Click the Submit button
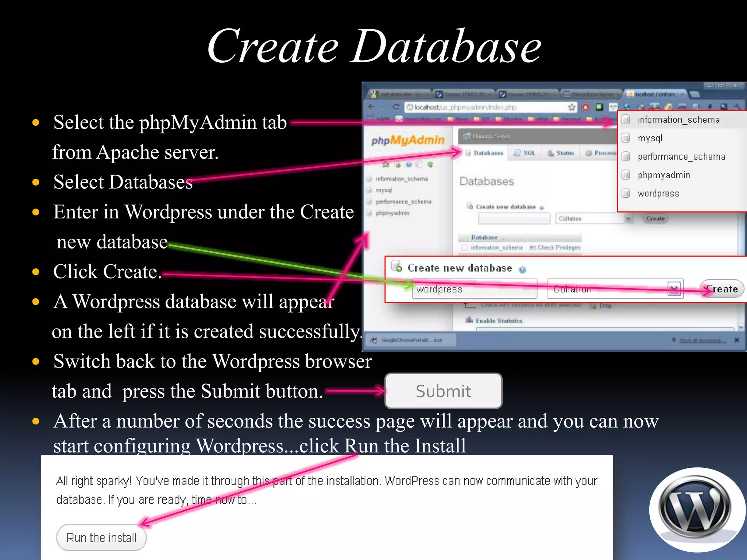Screen dimensions: 747x560 [443, 391]
